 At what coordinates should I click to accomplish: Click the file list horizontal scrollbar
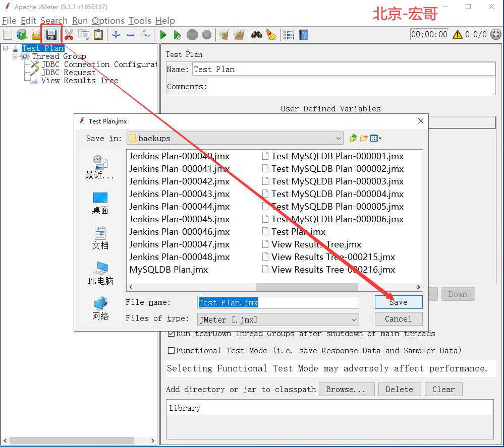(x=307, y=287)
